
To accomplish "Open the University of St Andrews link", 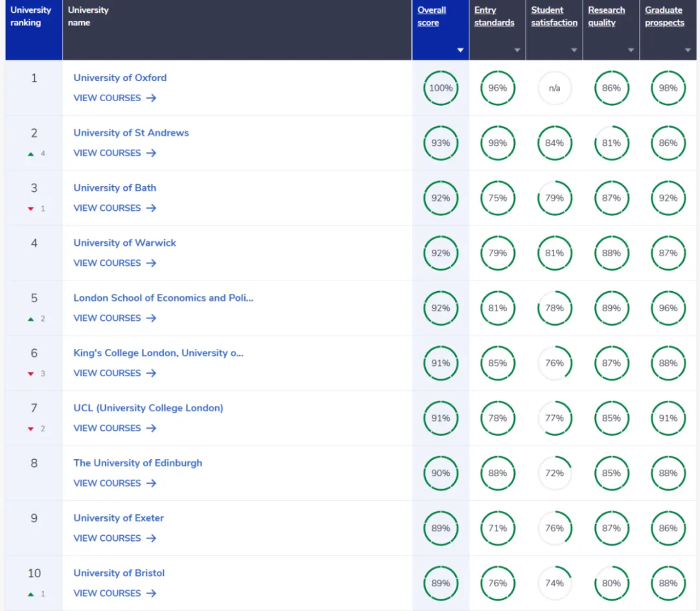I will point(131,133).
